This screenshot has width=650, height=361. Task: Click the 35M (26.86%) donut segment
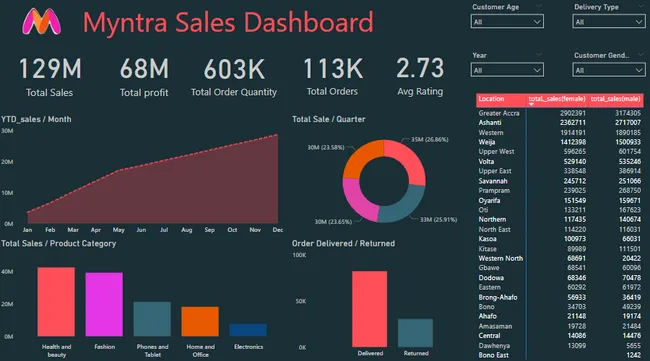click(408, 159)
